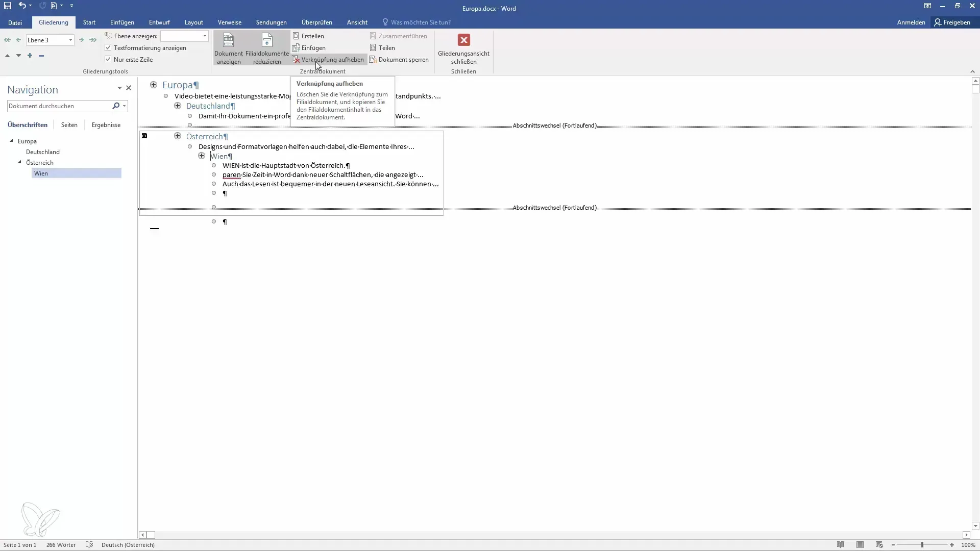The width and height of the screenshot is (980, 551).
Task: Click Teilen in the Zentraldokument group
Action: point(382,48)
